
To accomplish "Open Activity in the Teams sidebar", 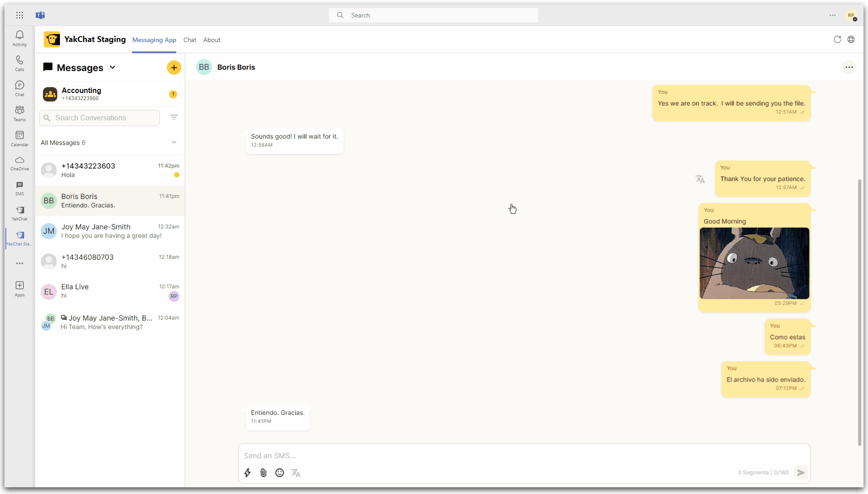I will pyautogui.click(x=20, y=38).
